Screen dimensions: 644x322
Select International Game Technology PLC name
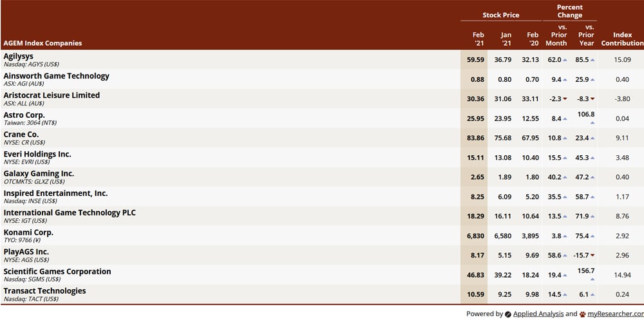coord(70,213)
